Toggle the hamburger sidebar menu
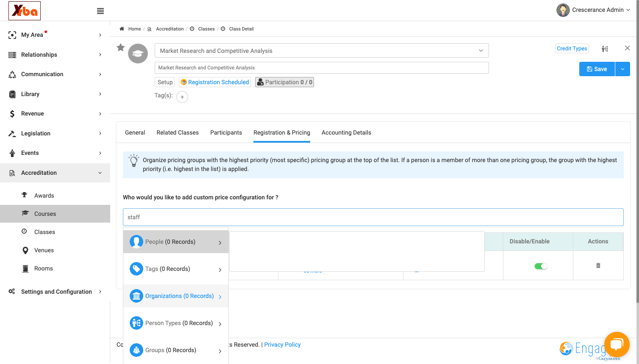 pos(100,11)
